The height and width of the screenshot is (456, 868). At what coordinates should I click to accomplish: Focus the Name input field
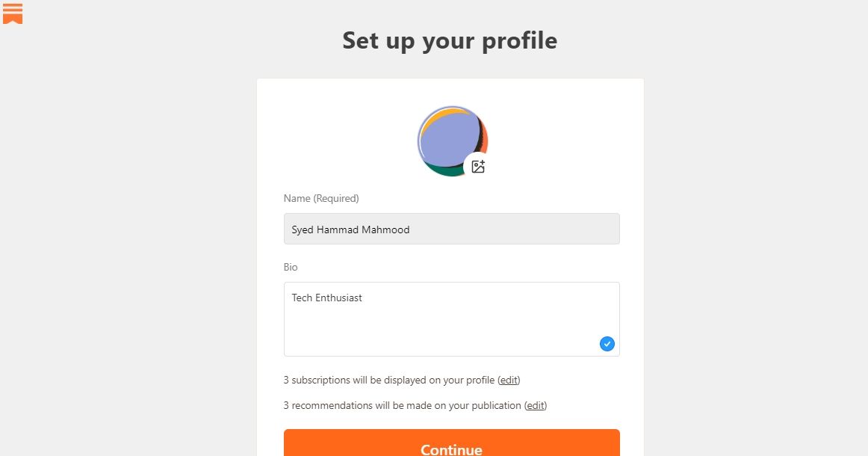[x=451, y=229]
